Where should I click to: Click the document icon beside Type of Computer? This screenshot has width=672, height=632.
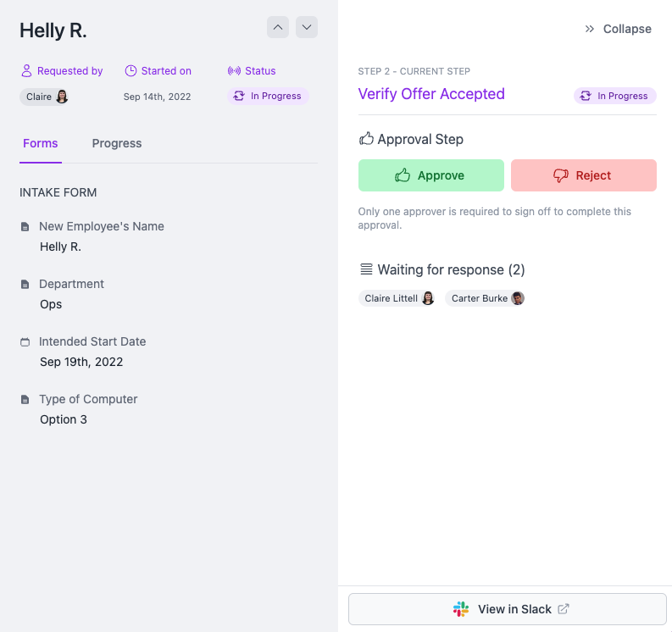pos(25,400)
